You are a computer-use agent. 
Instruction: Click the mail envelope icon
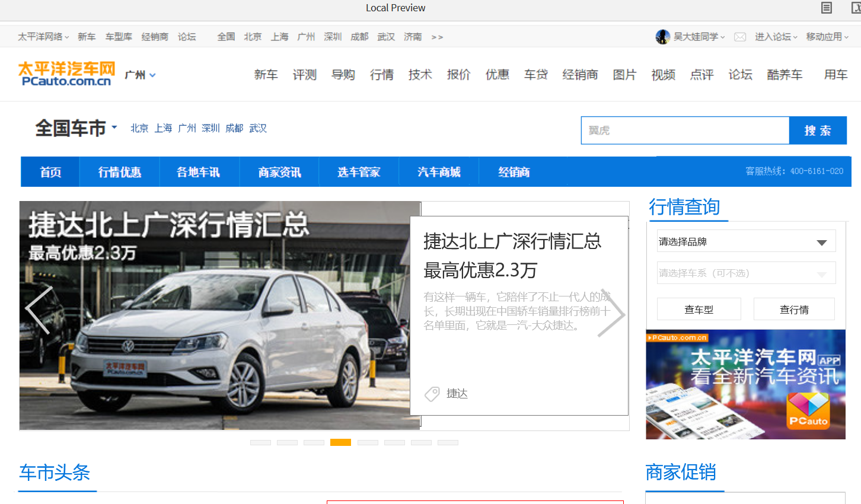(740, 37)
